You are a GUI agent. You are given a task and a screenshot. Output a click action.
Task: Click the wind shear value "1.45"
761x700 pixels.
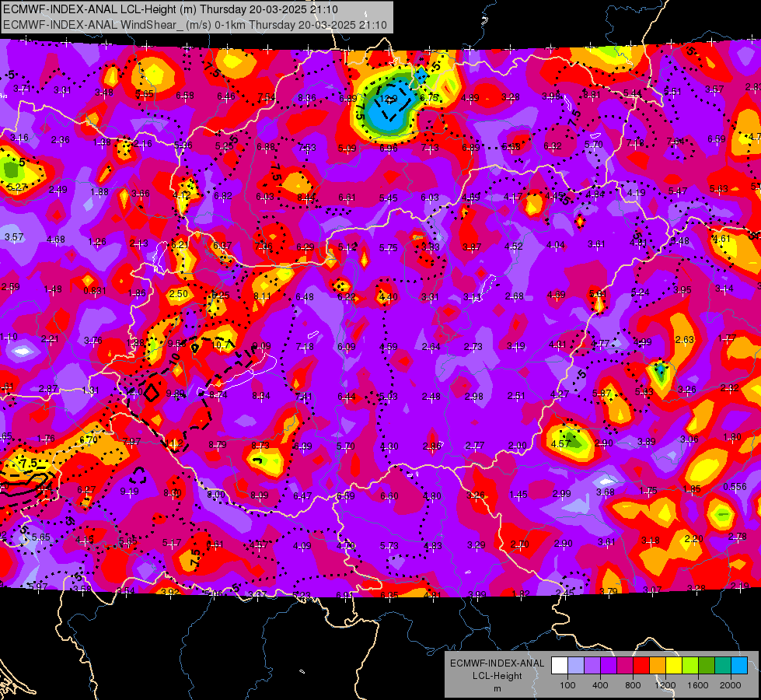[x=518, y=495]
